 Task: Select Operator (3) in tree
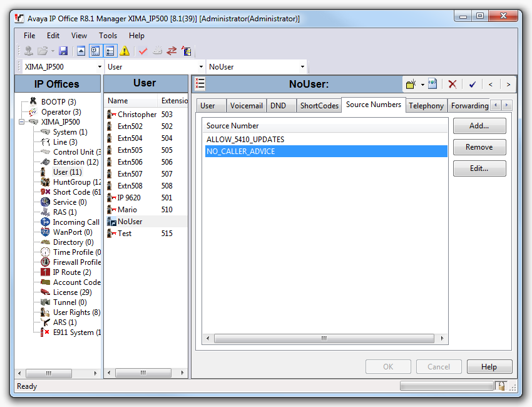[61, 112]
